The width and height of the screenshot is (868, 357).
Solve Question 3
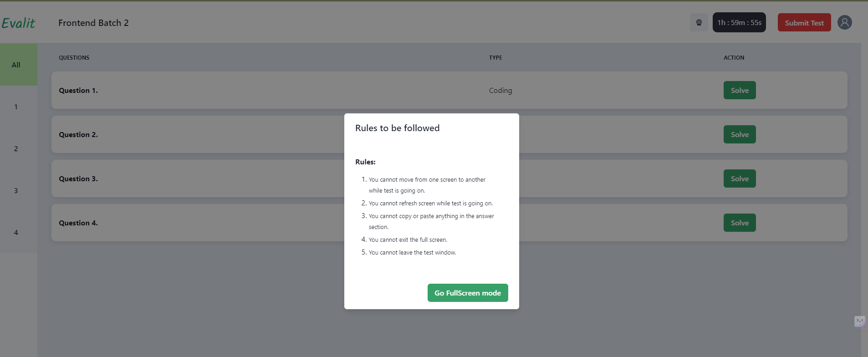[x=740, y=178]
